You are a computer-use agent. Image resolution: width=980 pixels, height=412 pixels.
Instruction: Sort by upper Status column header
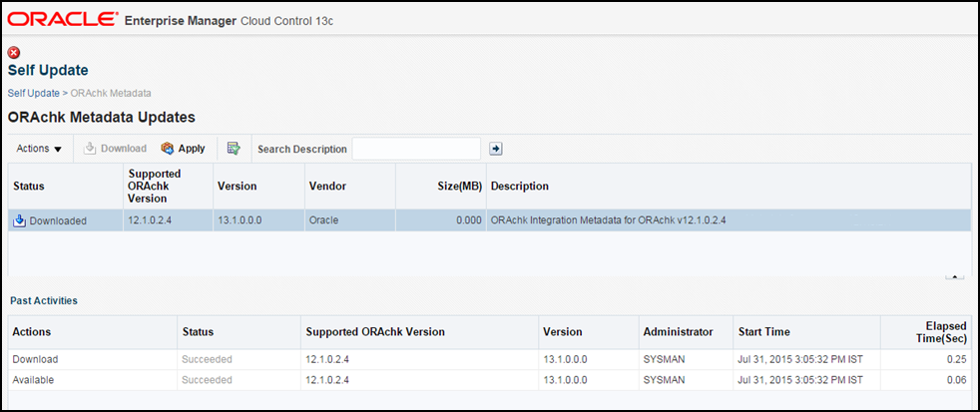(66, 187)
